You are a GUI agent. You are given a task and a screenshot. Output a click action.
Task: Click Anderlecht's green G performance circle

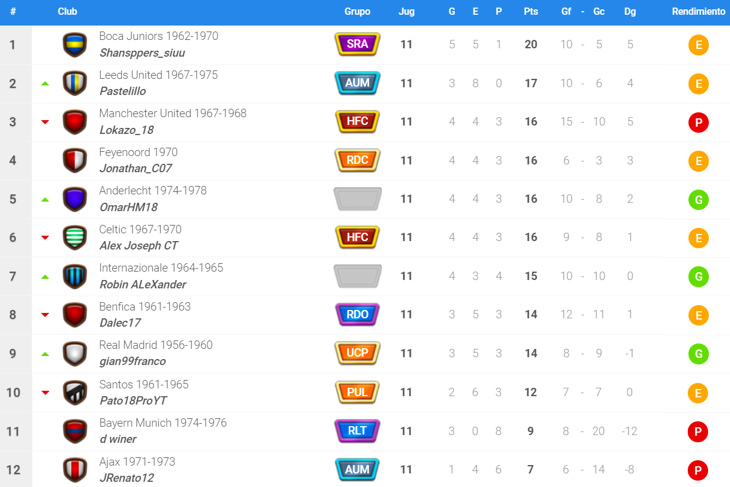pos(698,199)
